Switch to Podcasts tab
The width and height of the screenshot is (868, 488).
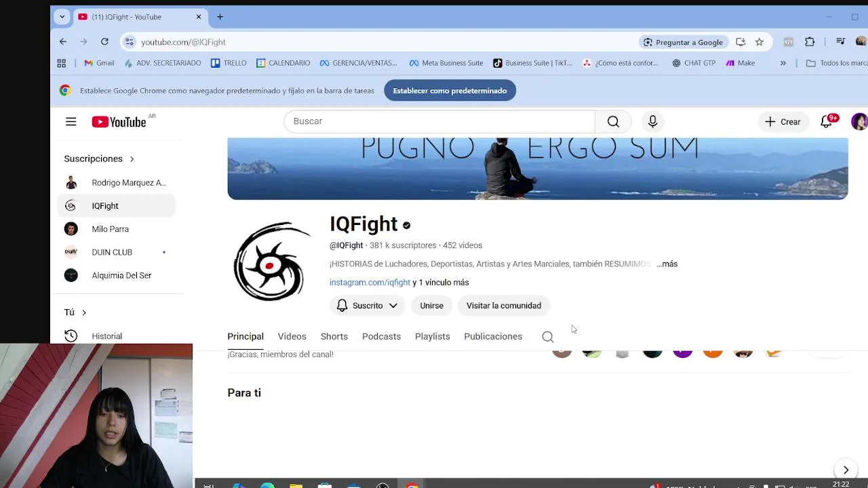381,337
